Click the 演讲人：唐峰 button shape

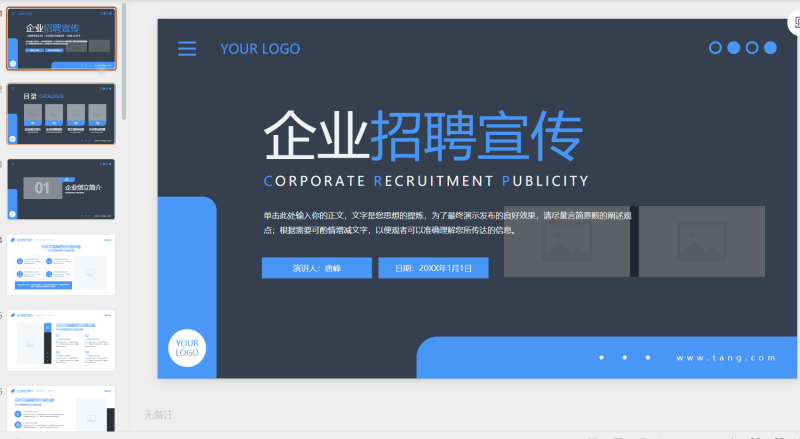point(317,268)
